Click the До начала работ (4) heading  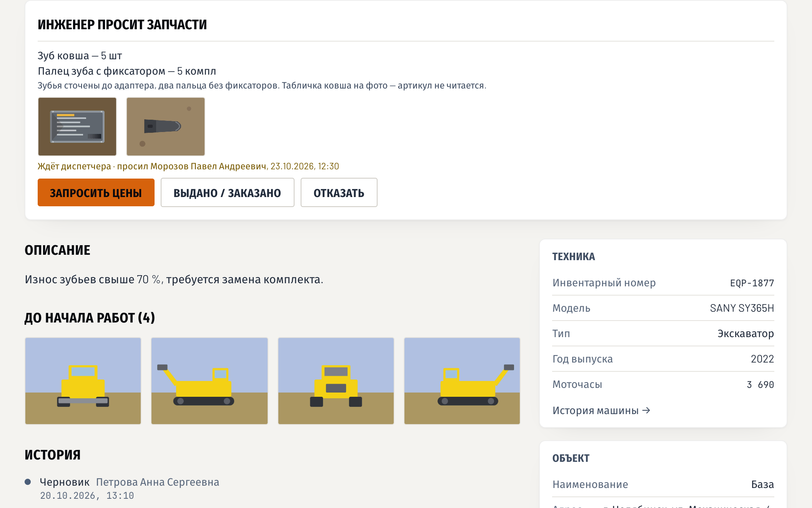(90, 318)
